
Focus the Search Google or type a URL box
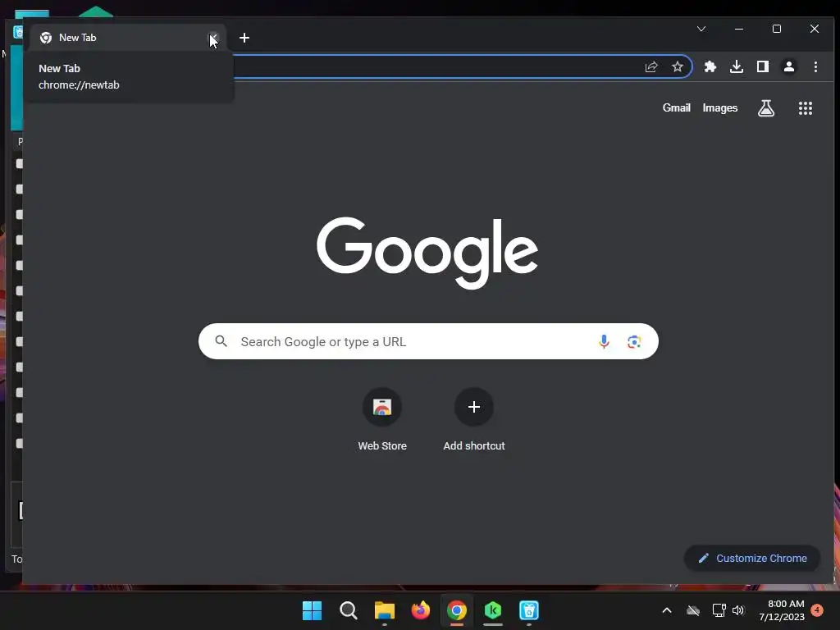click(428, 341)
